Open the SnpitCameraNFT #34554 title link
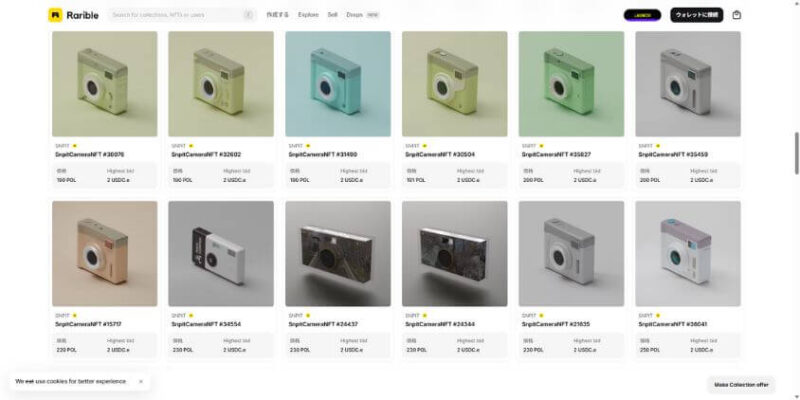The image size is (800, 400). tap(206, 324)
